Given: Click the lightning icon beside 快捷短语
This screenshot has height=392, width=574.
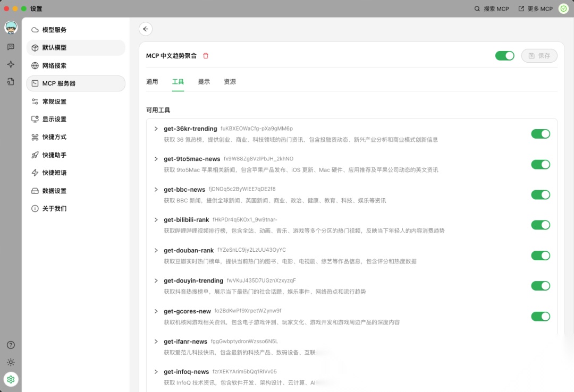Looking at the screenshot, I should click(x=35, y=173).
